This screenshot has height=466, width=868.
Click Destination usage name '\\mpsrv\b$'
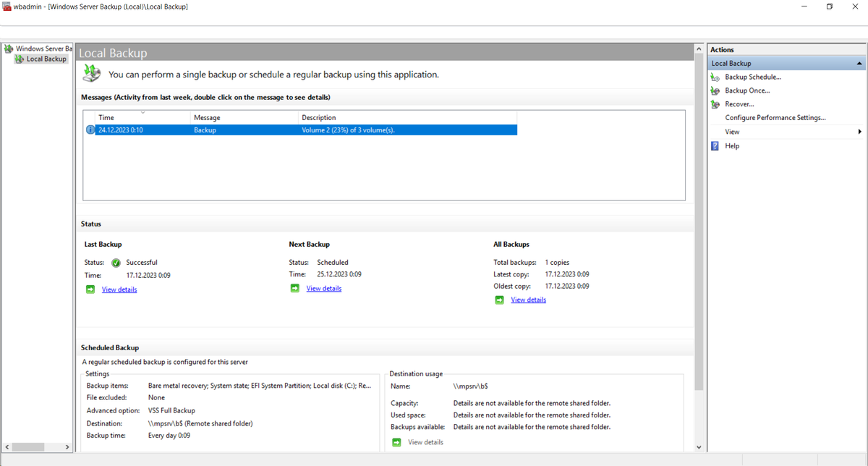470,386
